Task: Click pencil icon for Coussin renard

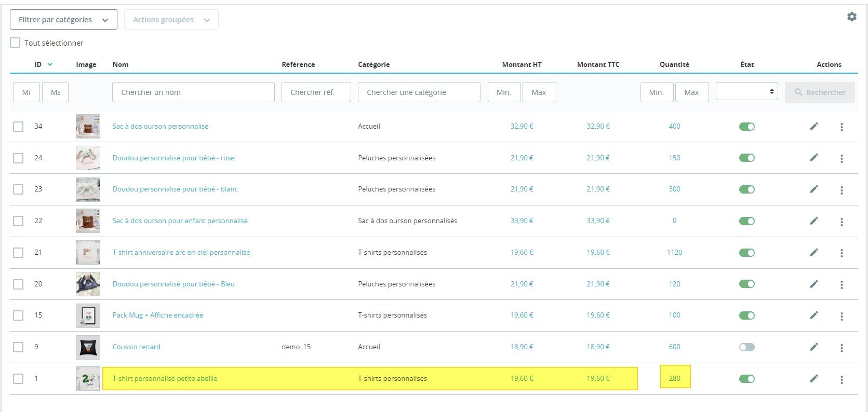Action: click(814, 347)
